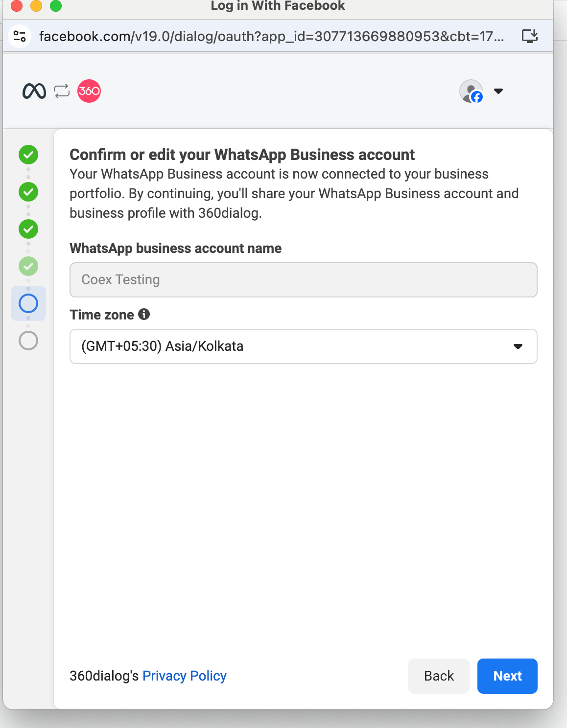Click the 360dialog red logo
The image size is (567, 728).
(x=89, y=91)
